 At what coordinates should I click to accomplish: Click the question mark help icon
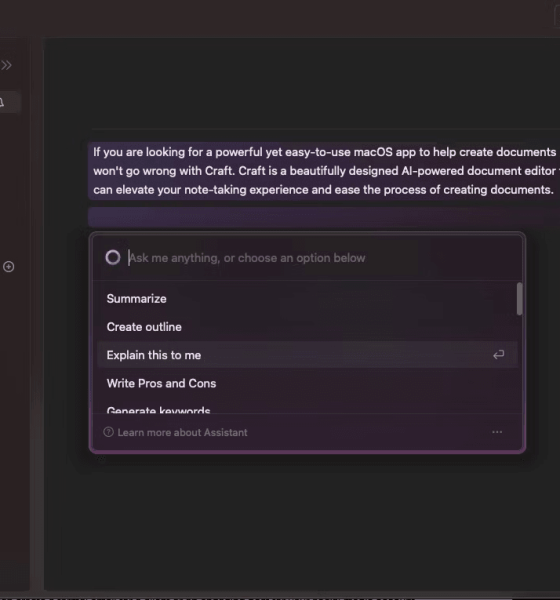pyautogui.click(x=108, y=432)
